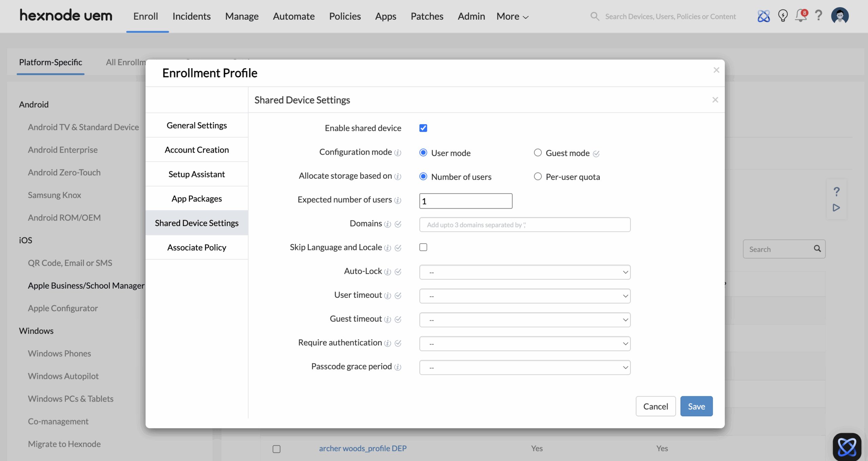Viewport: 868px width, 461px height.
Task: Click the Save button
Action: pyautogui.click(x=696, y=406)
